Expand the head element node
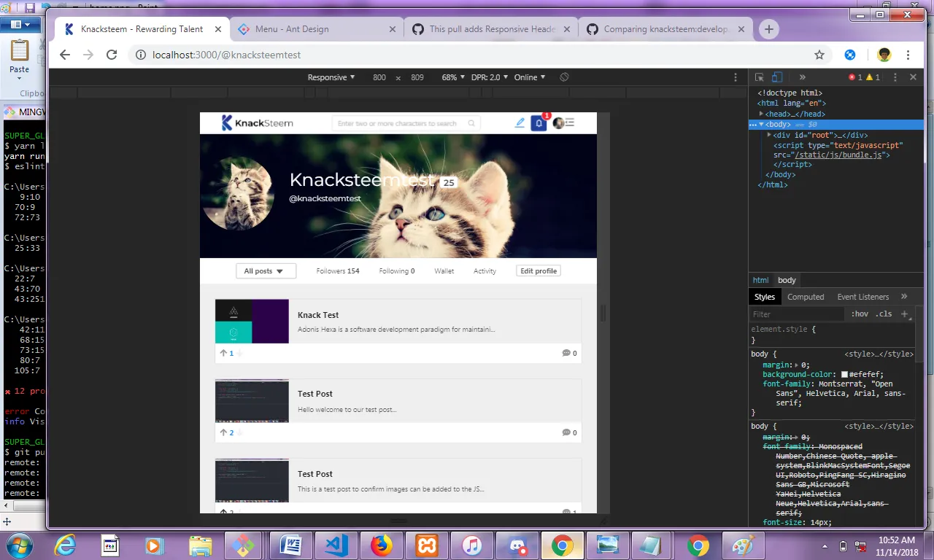Viewport: 934px width, 560px height. pos(761,114)
